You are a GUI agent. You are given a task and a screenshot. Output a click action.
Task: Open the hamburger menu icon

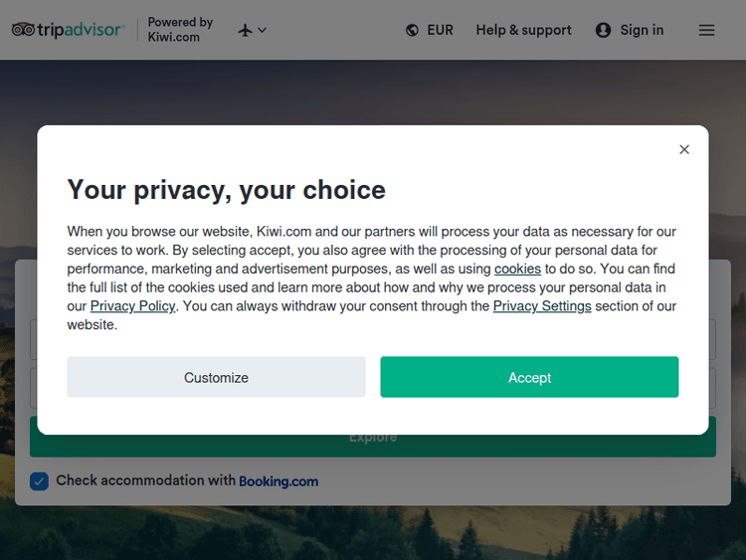(706, 30)
